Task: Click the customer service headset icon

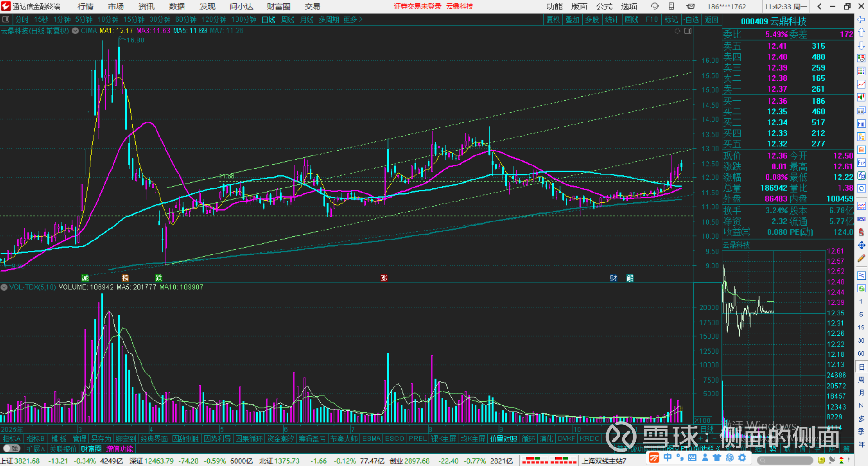Action: coord(654,6)
